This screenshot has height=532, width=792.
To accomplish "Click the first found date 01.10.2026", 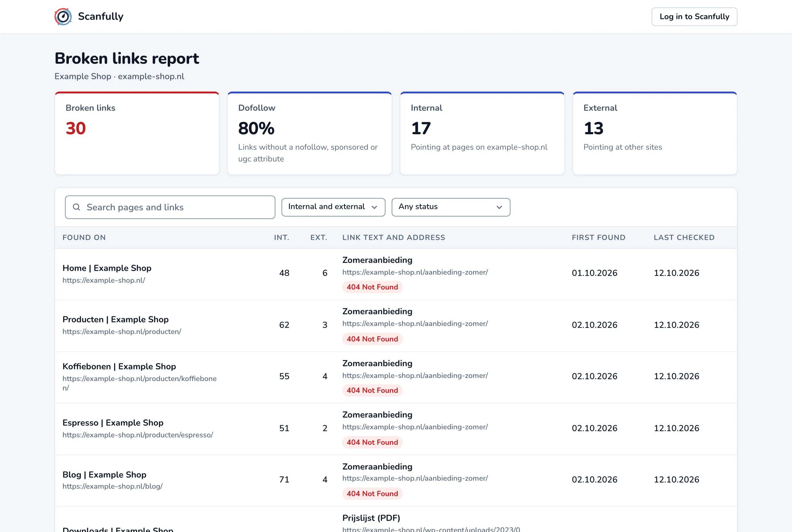I will [595, 273].
